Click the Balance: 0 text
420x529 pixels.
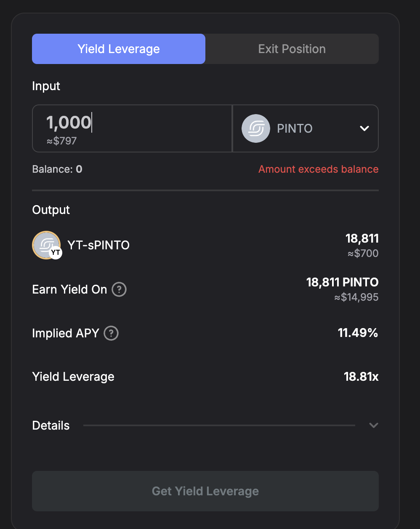point(57,169)
